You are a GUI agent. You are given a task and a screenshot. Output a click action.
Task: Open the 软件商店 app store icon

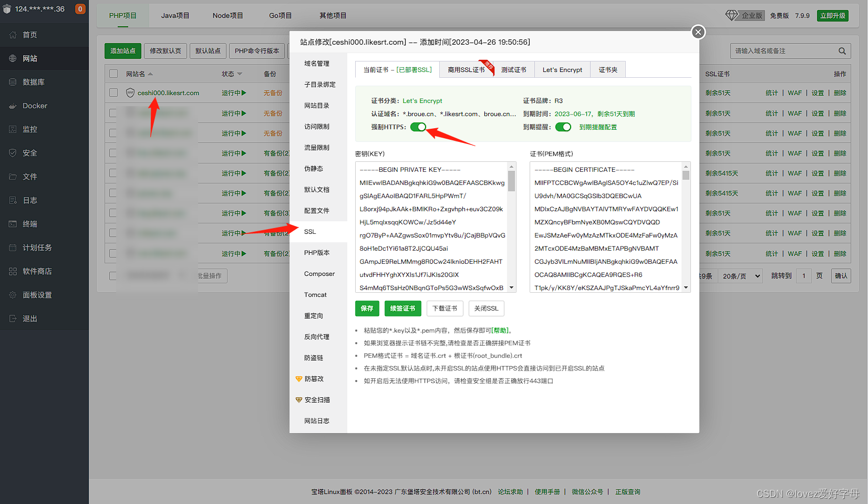coord(13,271)
